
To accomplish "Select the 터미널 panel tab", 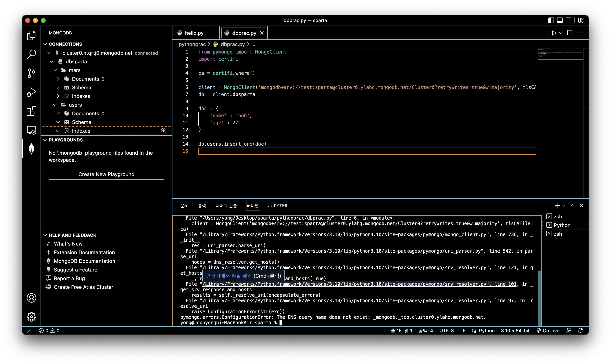I will [x=253, y=206].
